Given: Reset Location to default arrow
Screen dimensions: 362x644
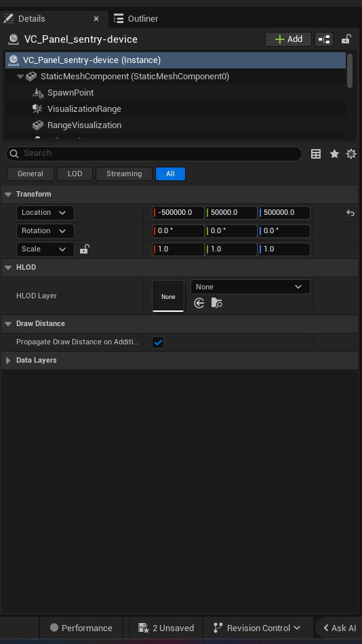Looking at the screenshot, I should pyautogui.click(x=350, y=213).
